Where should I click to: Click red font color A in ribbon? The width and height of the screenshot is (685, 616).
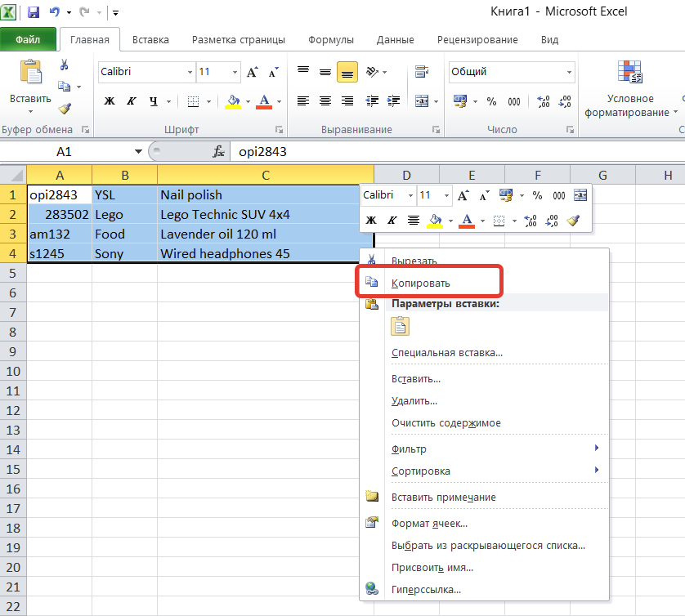click(264, 102)
